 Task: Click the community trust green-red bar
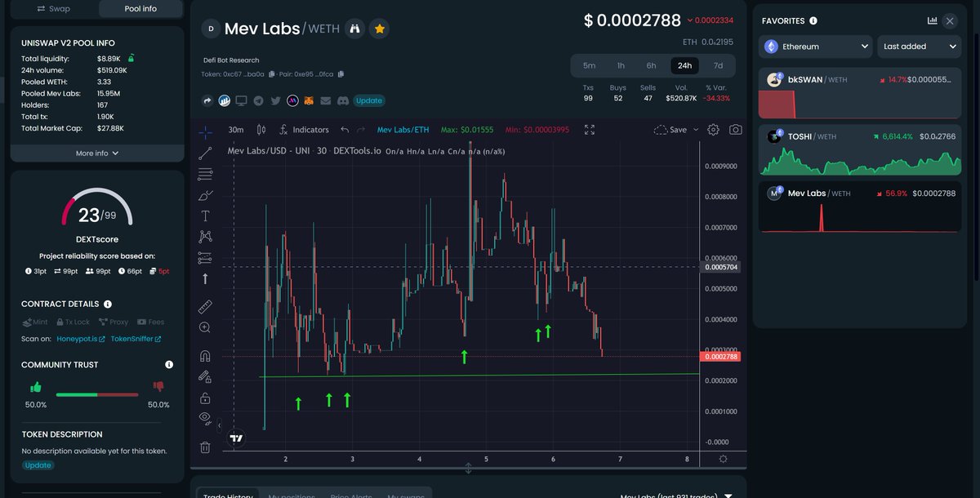point(97,395)
